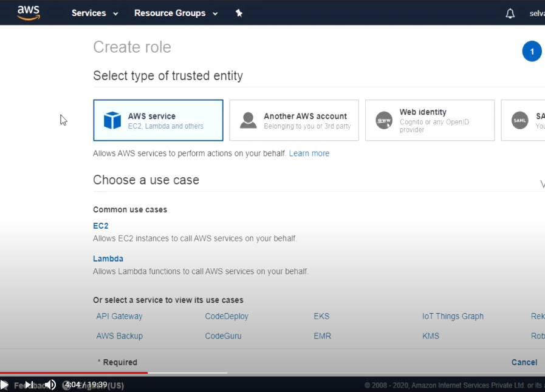Click the 'Common use cases' label
The height and width of the screenshot is (392, 545).
130,210
